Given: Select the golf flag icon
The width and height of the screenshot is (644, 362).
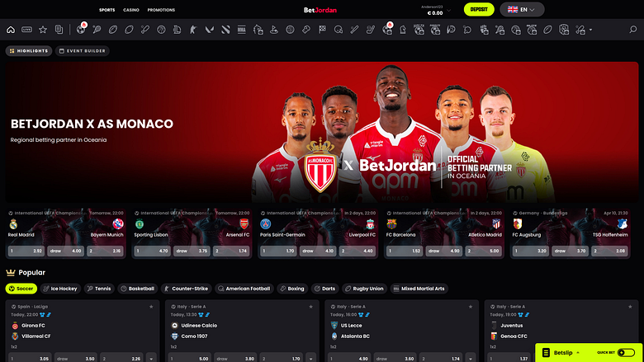Looking at the screenshot, I should coord(274,30).
